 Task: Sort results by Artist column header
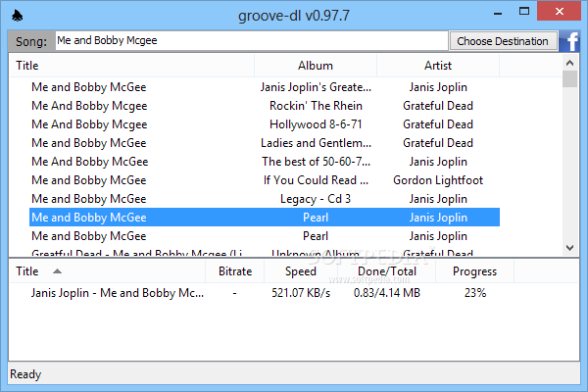(438, 66)
